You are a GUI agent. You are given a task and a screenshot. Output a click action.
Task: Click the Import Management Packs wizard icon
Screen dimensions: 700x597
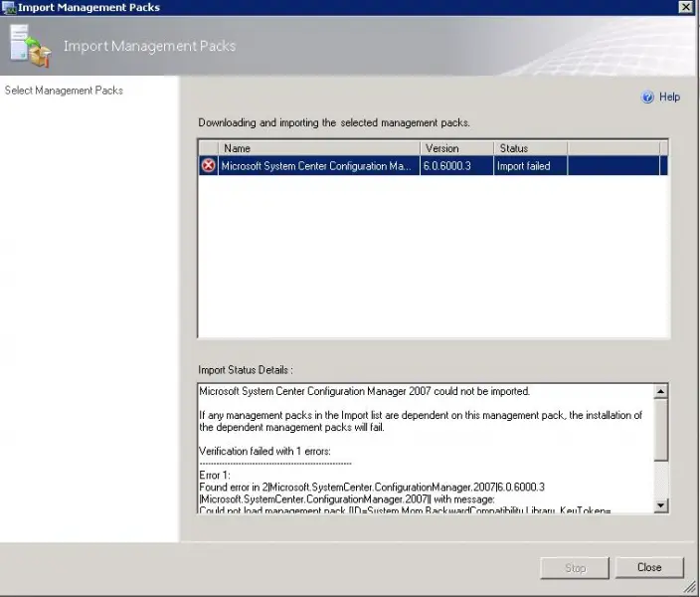point(30,47)
